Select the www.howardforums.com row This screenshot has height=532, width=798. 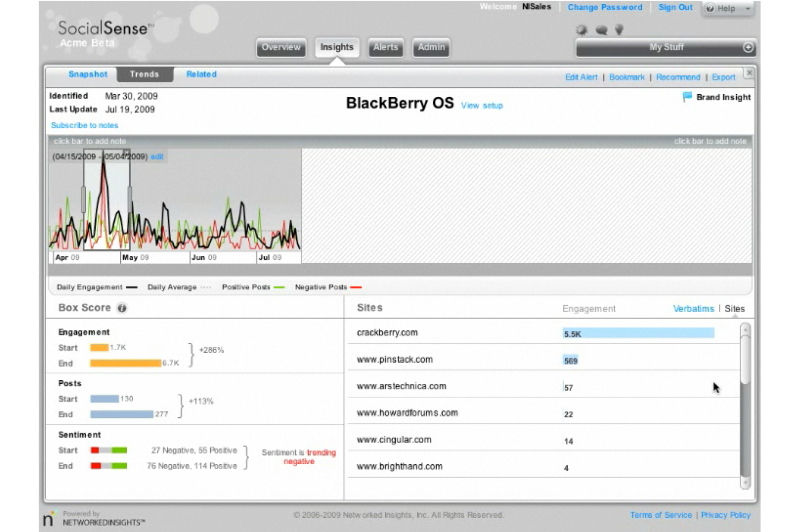543,413
